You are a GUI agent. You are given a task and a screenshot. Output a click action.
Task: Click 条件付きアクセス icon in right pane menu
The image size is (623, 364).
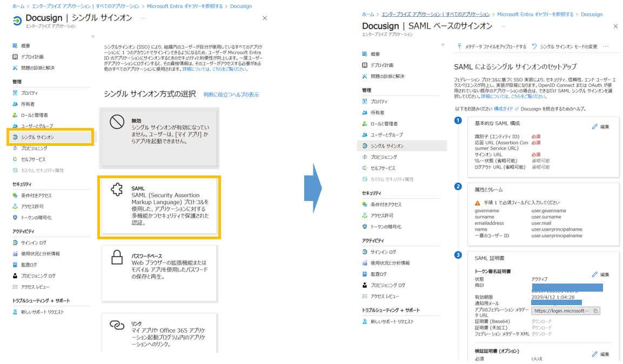(x=365, y=205)
